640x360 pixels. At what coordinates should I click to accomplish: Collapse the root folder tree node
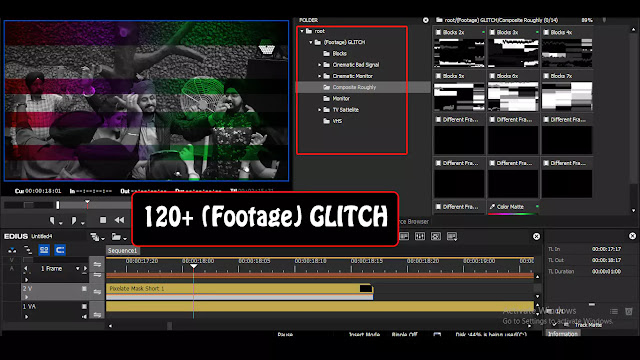pyautogui.click(x=302, y=31)
